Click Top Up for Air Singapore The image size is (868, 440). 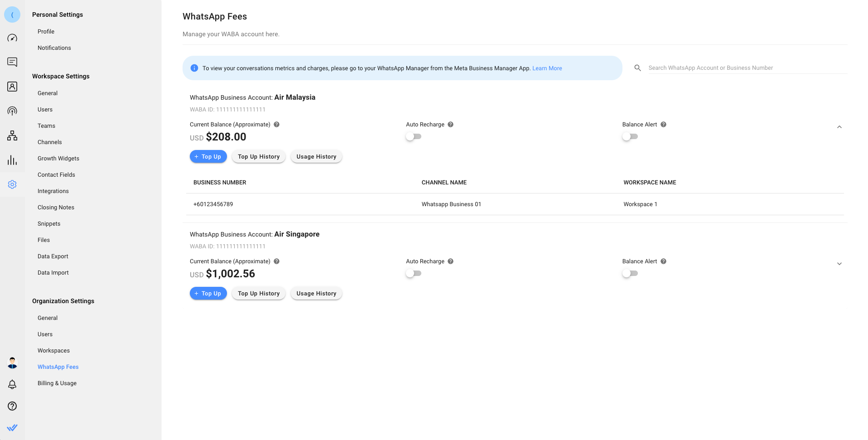click(208, 294)
